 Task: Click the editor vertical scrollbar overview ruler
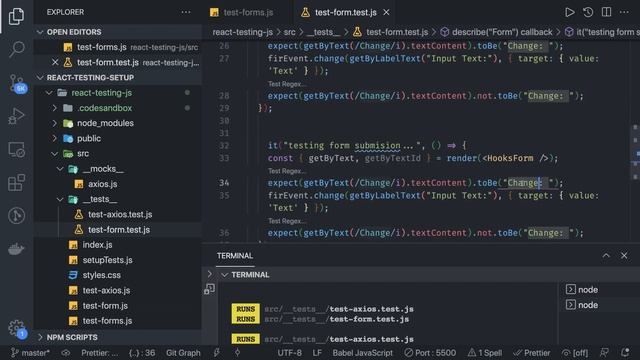tap(636, 141)
